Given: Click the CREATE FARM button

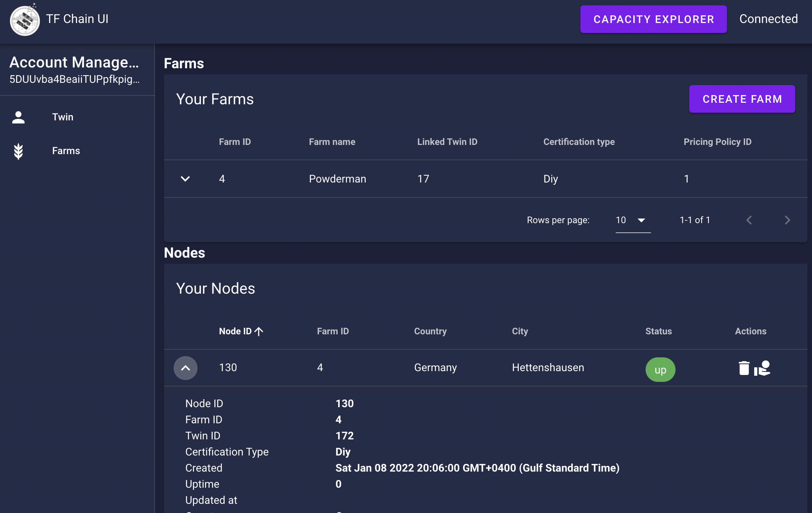Looking at the screenshot, I should (742, 99).
